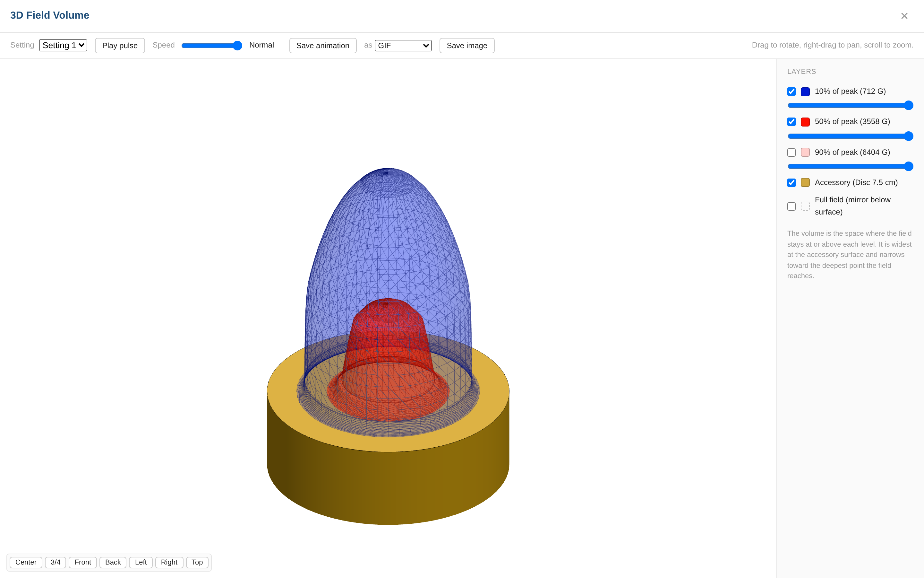
Task: Uncheck the Accessory Disc 7.5 cm layer
Action: click(x=791, y=183)
